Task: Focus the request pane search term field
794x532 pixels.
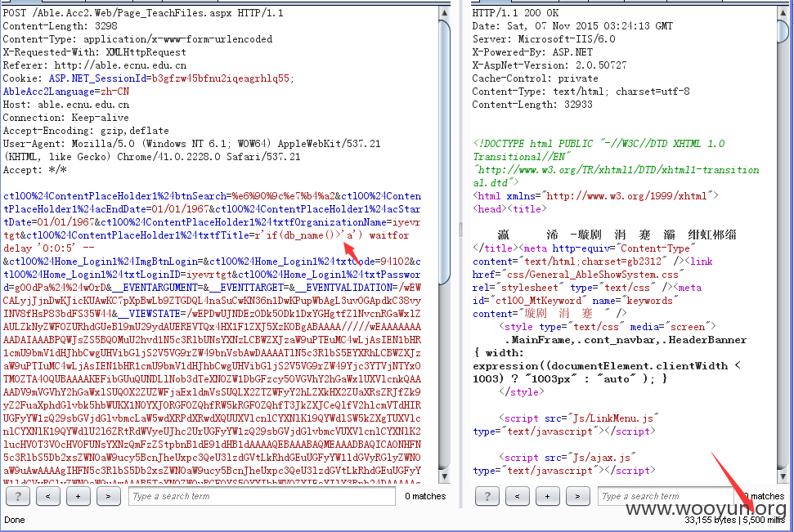Action: click(x=262, y=496)
